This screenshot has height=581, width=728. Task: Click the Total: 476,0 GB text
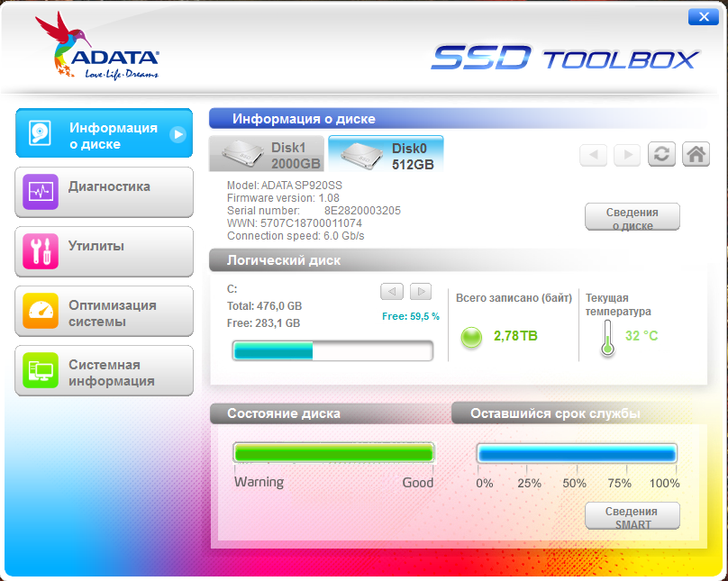point(264,306)
